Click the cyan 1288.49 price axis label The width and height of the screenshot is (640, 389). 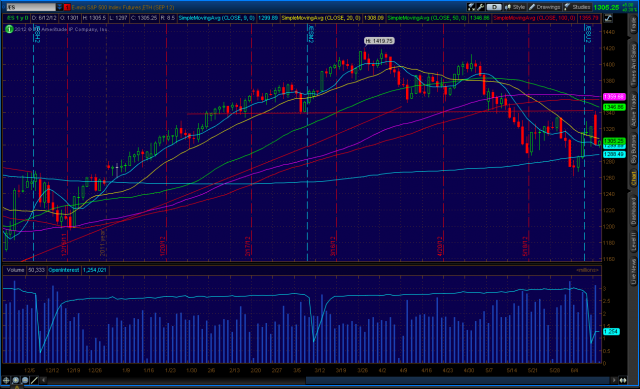614,154
